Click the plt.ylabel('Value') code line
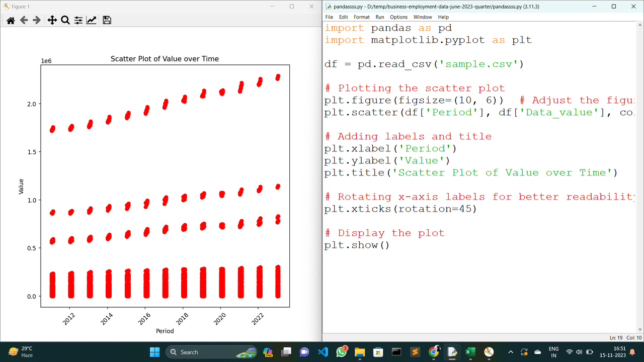The height and width of the screenshot is (362, 644). (387, 160)
